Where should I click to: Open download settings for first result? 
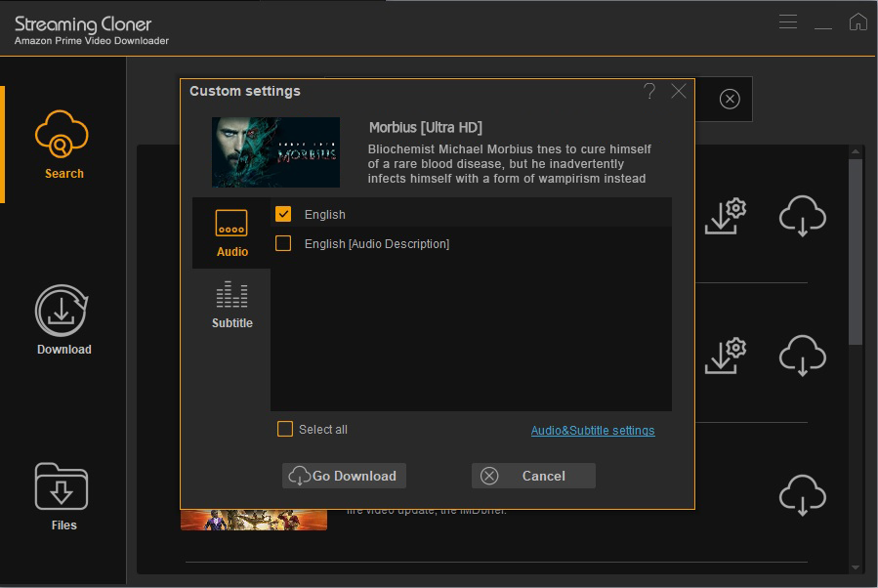726,216
